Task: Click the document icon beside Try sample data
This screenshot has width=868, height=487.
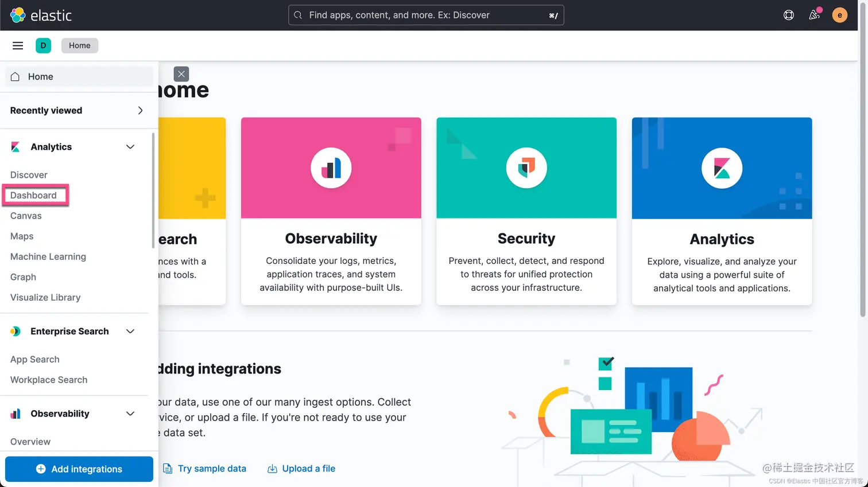Action: 167,469
